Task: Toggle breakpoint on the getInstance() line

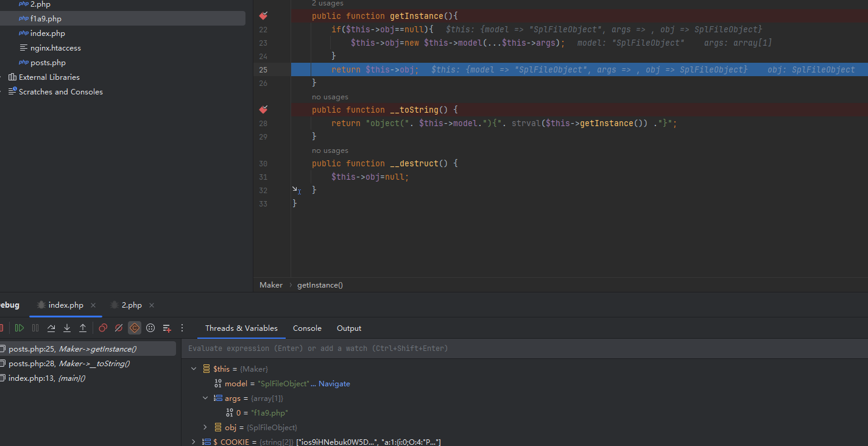Action: point(263,16)
